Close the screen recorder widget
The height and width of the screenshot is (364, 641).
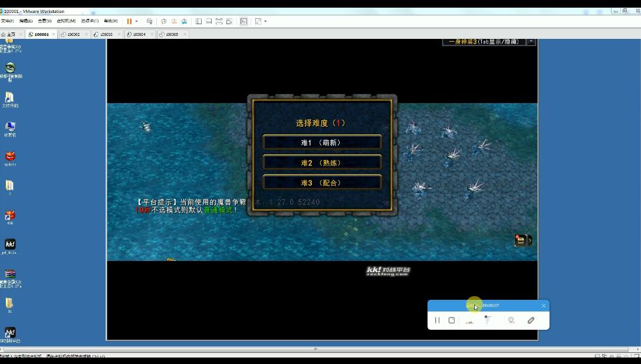pyautogui.click(x=544, y=306)
